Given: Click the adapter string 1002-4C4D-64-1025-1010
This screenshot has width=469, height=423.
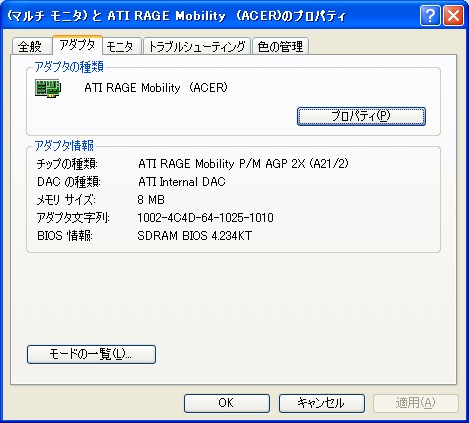Looking at the screenshot, I should coord(205,218).
